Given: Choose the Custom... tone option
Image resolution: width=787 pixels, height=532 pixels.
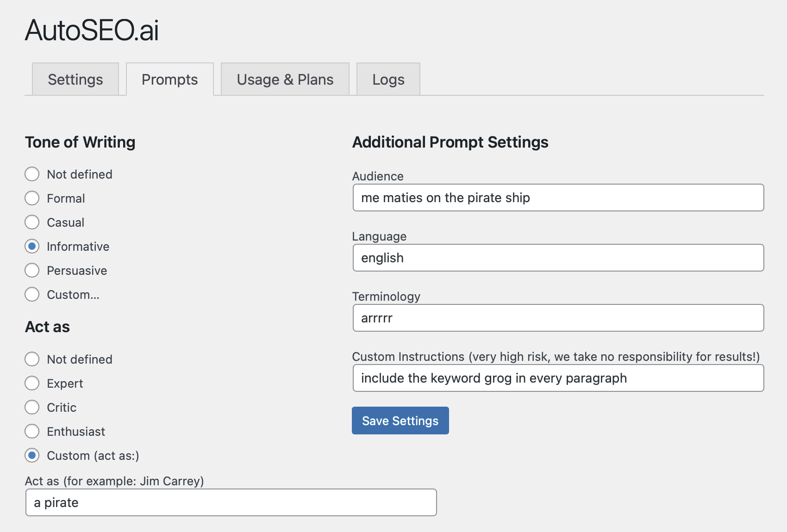Looking at the screenshot, I should click(x=32, y=295).
